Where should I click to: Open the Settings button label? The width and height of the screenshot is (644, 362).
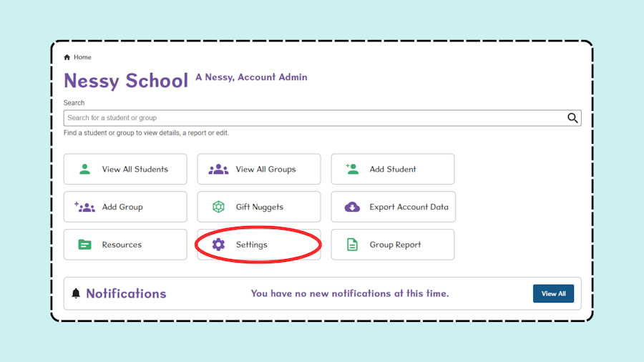251,245
